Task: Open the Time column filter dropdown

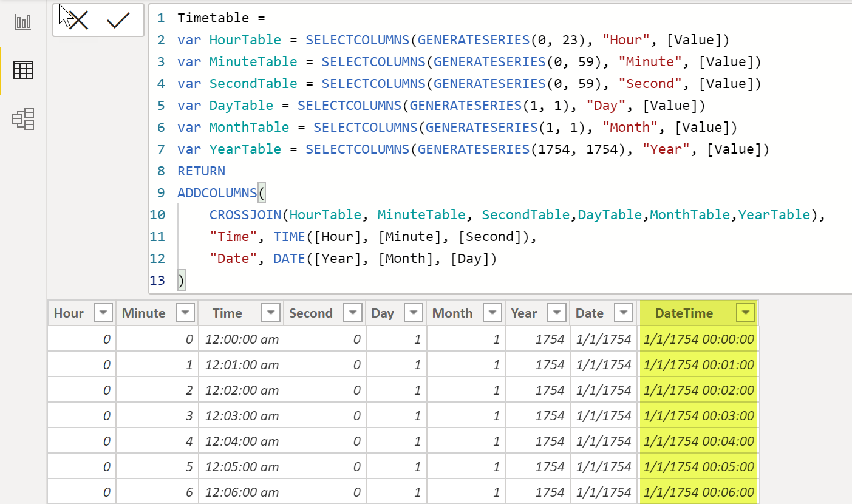Action: (x=271, y=313)
